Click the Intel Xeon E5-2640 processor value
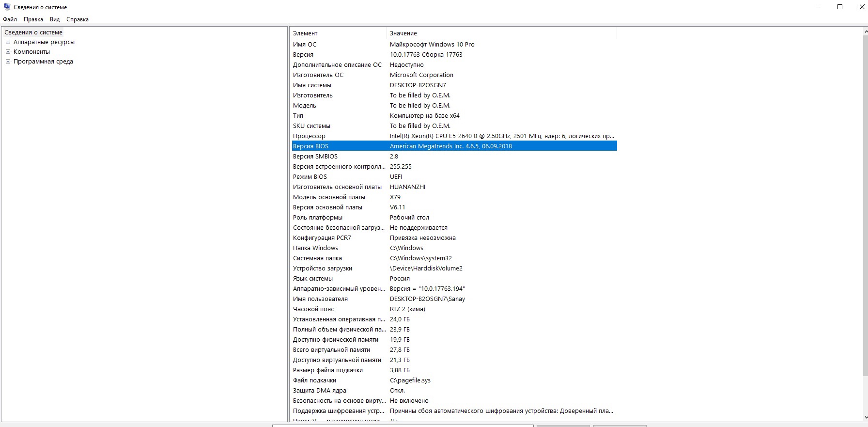 click(502, 136)
